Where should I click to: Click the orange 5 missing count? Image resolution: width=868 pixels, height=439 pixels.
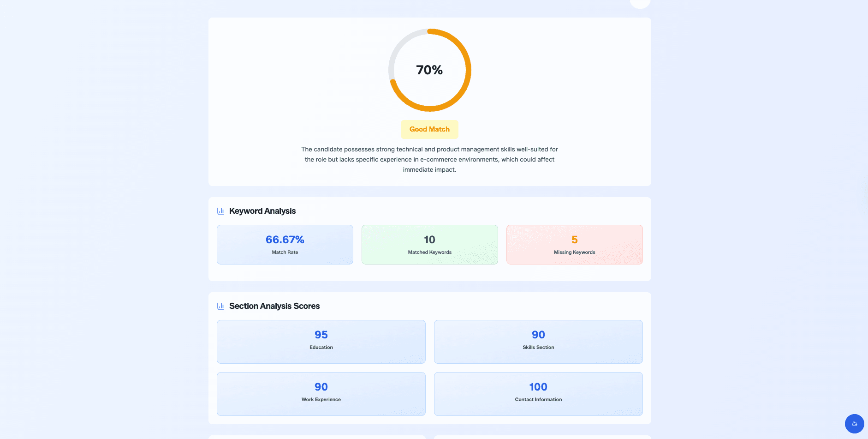click(x=574, y=240)
